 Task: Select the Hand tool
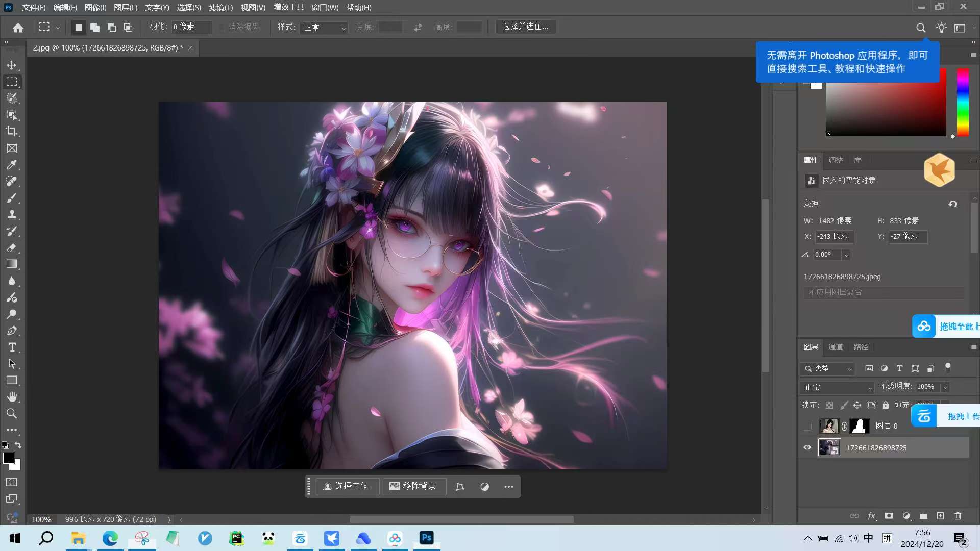(12, 397)
